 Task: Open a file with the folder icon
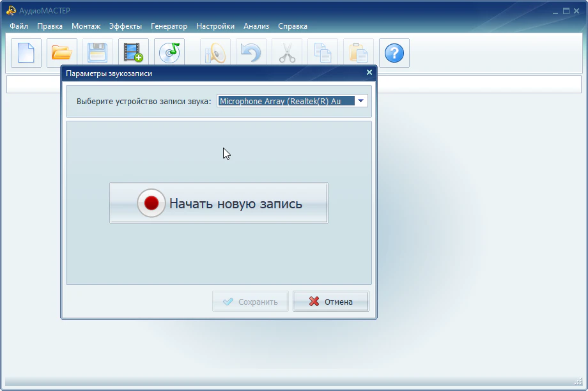(x=62, y=53)
